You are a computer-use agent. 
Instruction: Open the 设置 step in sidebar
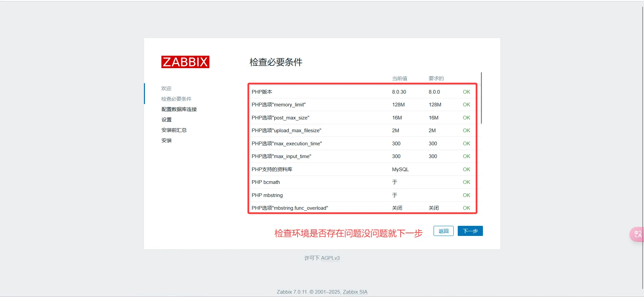pyautogui.click(x=166, y=119)
